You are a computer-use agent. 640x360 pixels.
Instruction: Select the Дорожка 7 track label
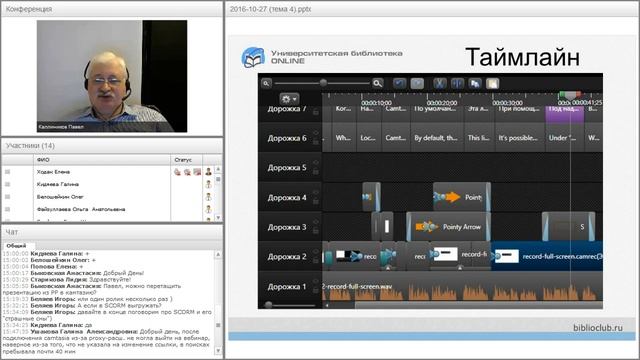[x=287, y=109]
